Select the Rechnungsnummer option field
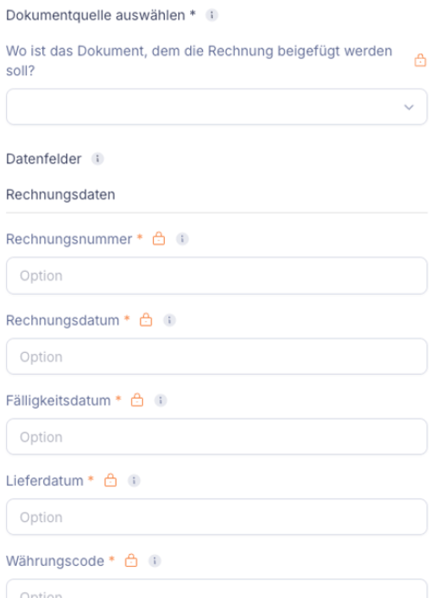 (217, 276)
